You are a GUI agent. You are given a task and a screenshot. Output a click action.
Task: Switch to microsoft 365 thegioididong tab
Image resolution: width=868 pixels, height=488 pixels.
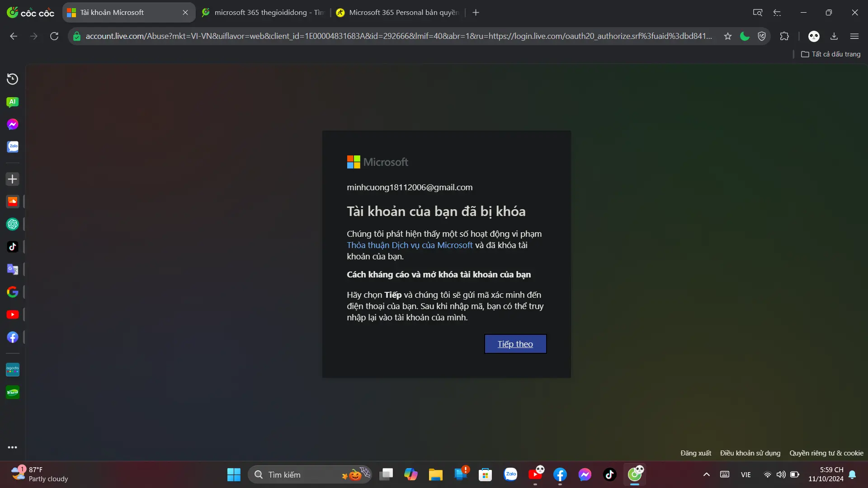[263, 13]
